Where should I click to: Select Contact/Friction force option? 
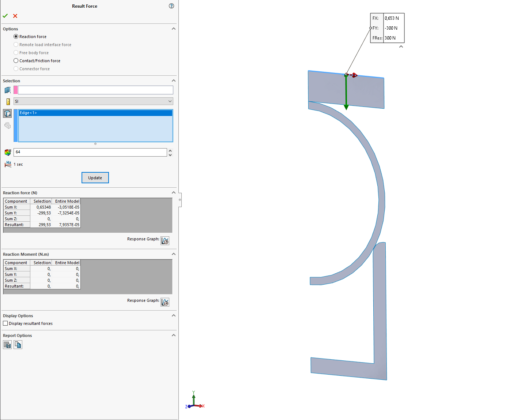click(x=16, y=61)
